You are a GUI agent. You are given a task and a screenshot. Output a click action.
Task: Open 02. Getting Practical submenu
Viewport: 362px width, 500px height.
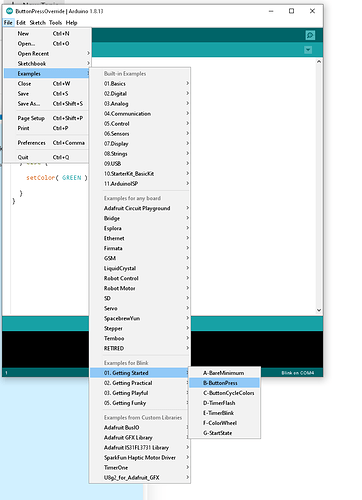140,383
